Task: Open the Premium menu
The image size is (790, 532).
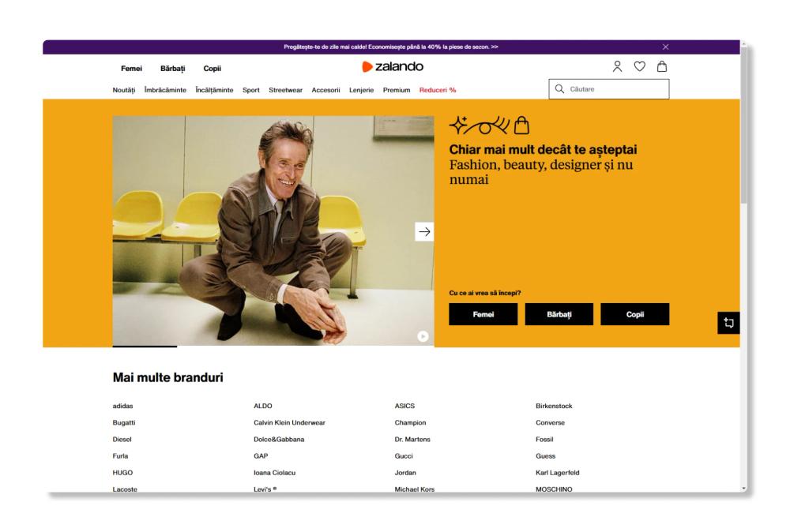Action: point(397,90)
